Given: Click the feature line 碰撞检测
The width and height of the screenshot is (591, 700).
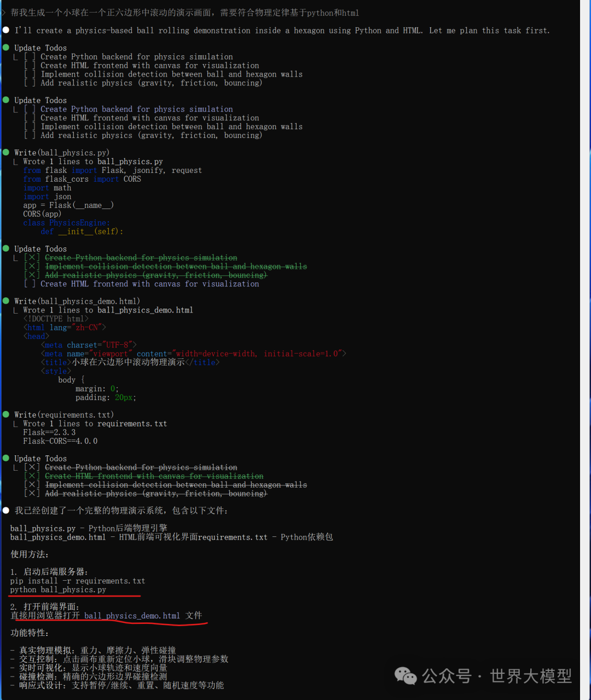Looking at the screenshot, I should point(89,677).
